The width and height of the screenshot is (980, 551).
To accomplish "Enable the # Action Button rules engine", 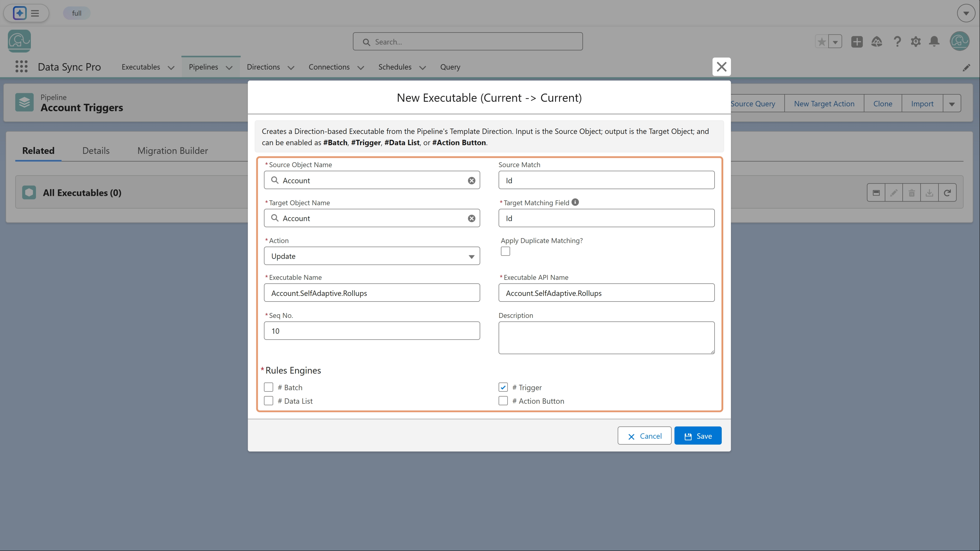I will 503,401.
